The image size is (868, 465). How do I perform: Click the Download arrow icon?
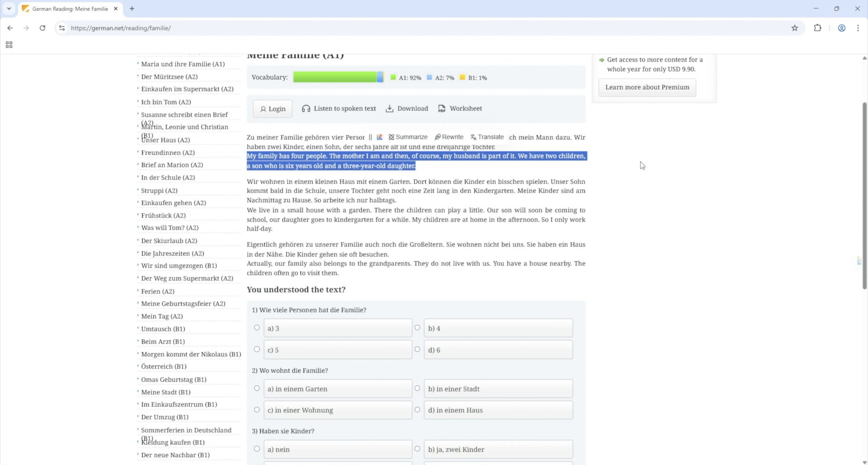[389, 108]
